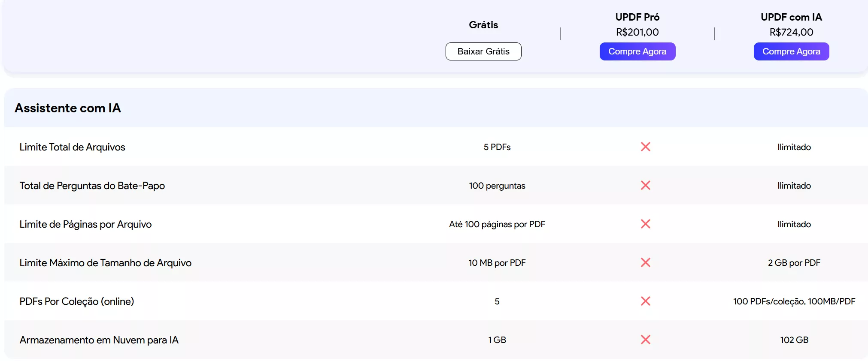Click the Até 100 páginas por PDF value
The height and width of the screenshot is (361, 868).
point(497,224)
